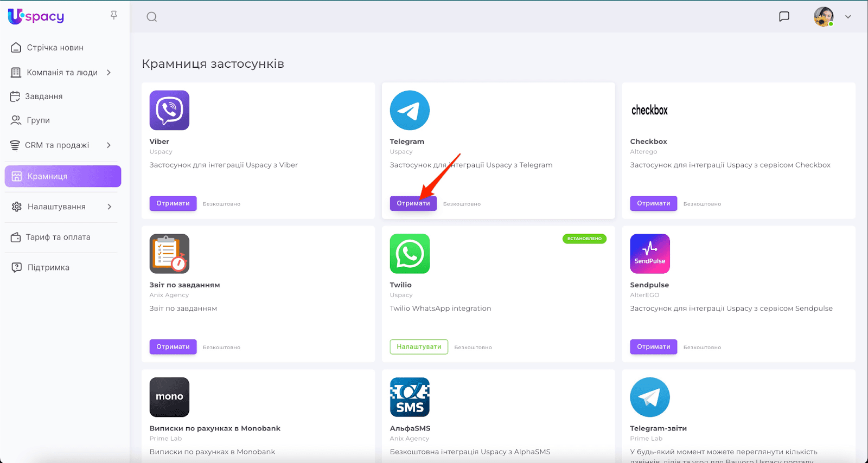
Task: Click Безкоштовно label on the Sendpulse card
Action: 702,348
